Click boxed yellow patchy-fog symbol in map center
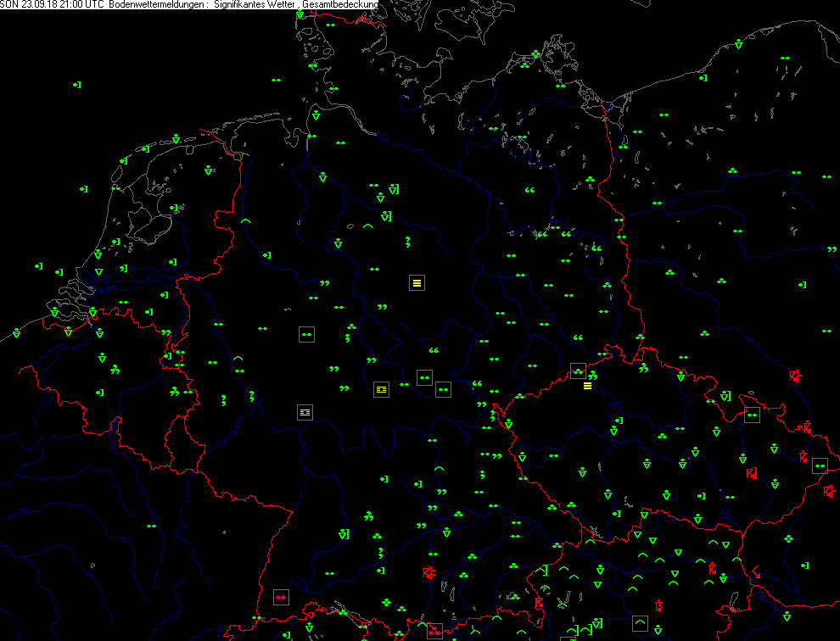Image resolution: width=840 pixels, height=641 pixels. tap(382, 389)
